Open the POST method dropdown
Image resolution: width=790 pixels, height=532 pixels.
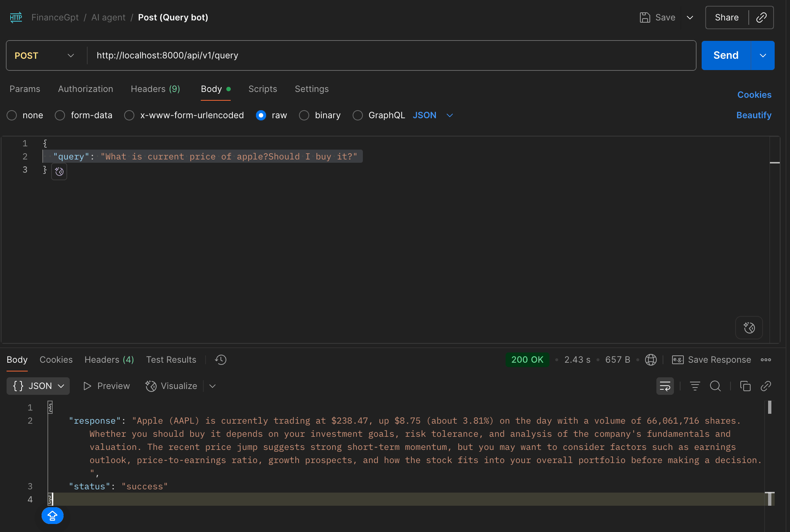click(44, 55)
